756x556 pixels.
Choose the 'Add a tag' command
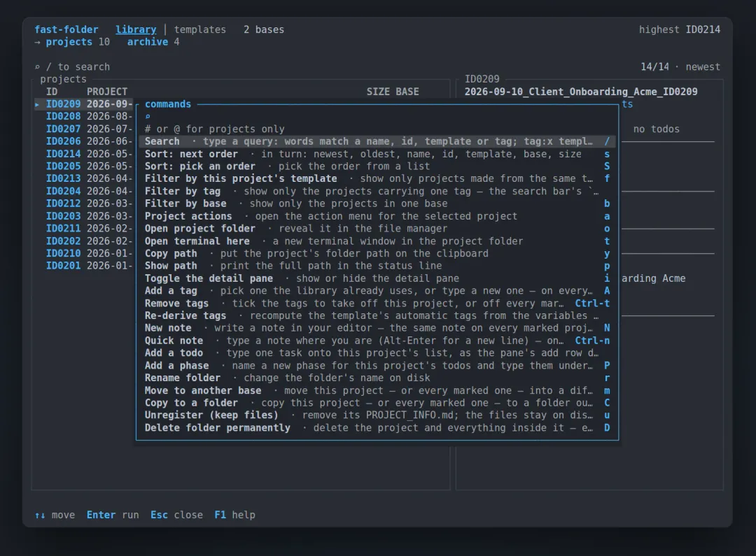377,291
